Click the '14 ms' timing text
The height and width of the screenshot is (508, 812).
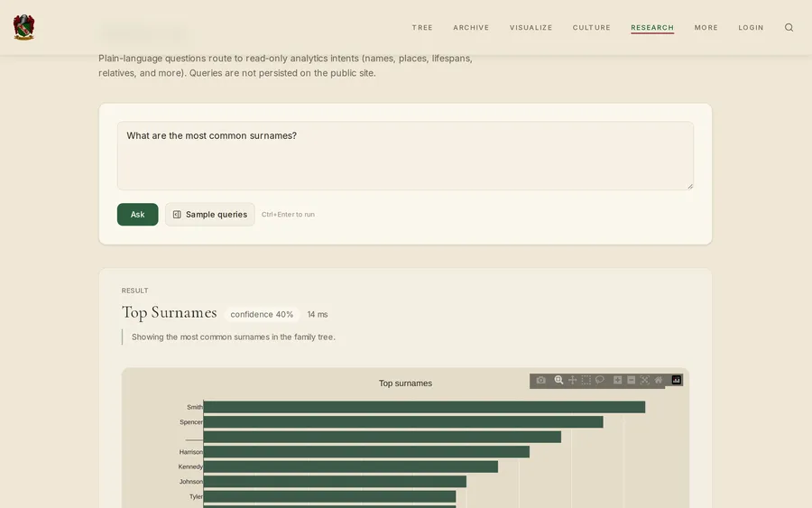click(318, 314)
